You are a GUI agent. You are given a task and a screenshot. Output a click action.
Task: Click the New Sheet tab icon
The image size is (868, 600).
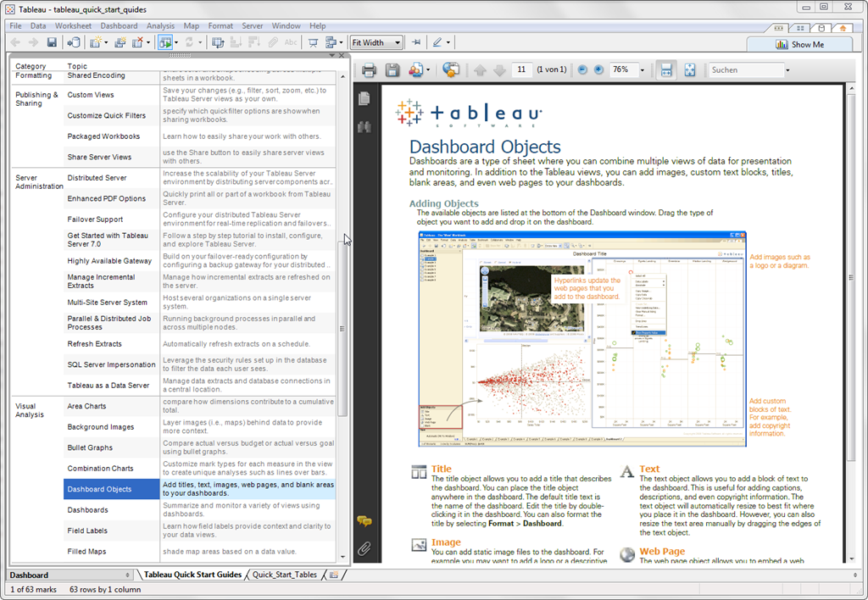click(x=334, y=575)
